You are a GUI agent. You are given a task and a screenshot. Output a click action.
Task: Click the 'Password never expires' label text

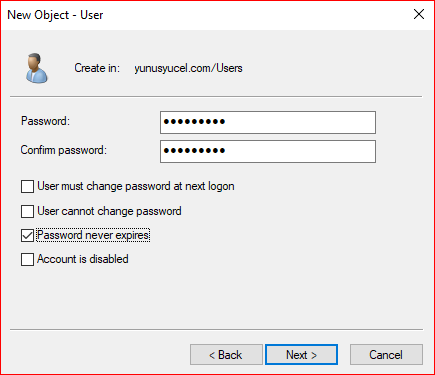[x=93, y=235]
